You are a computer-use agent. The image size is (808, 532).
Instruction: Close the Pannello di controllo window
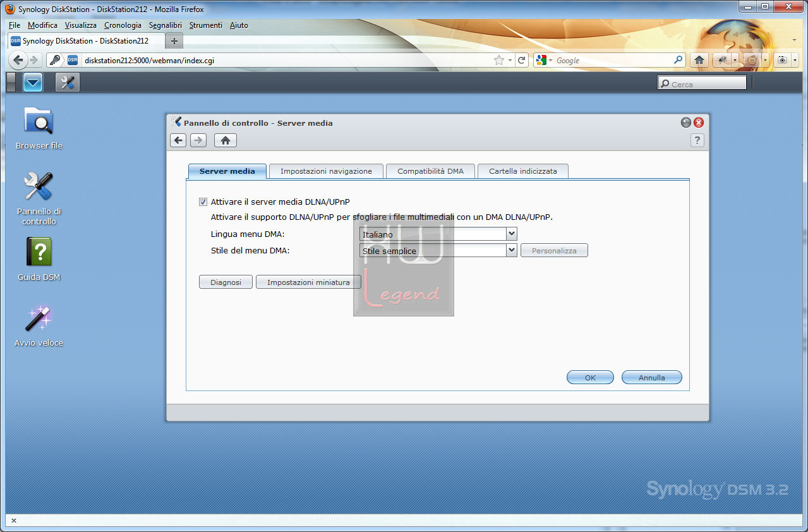coord(699,123)
